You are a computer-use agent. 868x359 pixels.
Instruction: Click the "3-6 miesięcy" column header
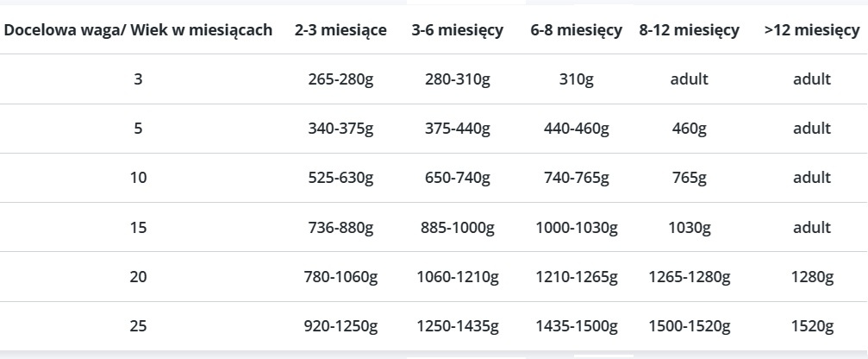(458, 30)
